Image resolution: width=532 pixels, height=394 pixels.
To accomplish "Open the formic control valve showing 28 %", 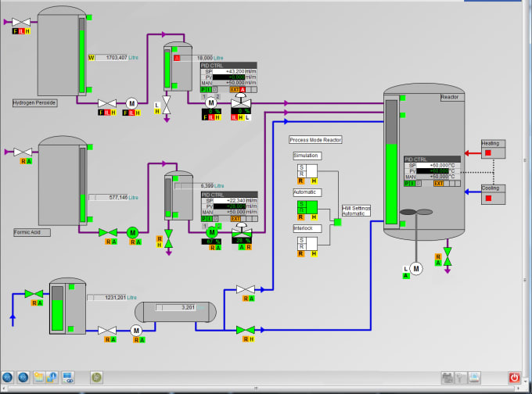I will pyautogui.click(x=242, y=231).
